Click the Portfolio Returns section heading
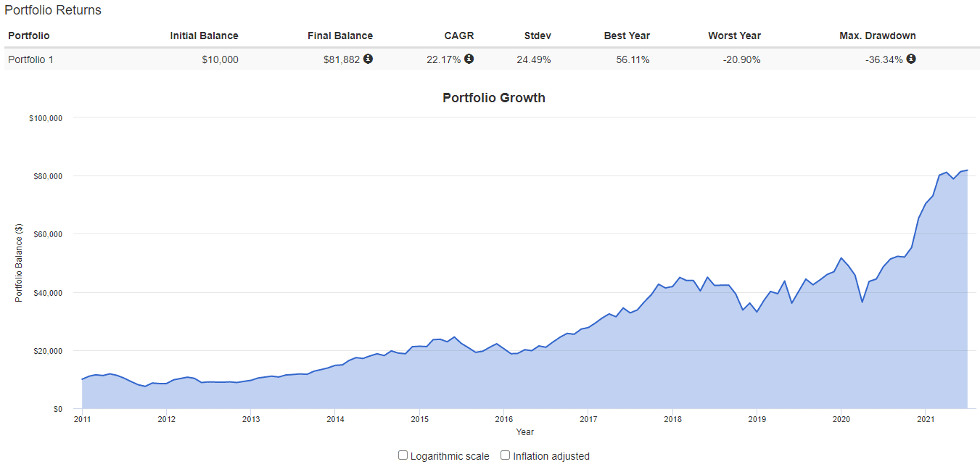The width and height of the screenshot is (980, 467). (x=53, y=10)
